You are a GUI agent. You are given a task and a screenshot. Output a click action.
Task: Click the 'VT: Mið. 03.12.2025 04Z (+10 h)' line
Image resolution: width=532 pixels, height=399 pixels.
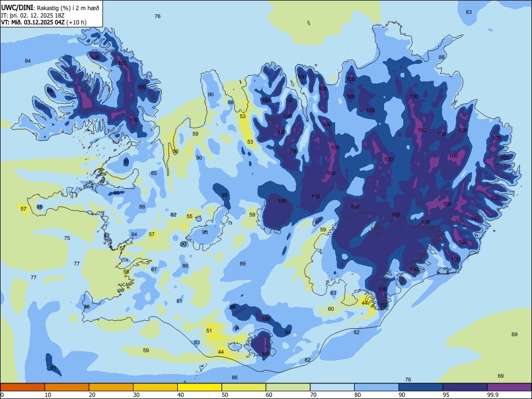tap(44, 22)
